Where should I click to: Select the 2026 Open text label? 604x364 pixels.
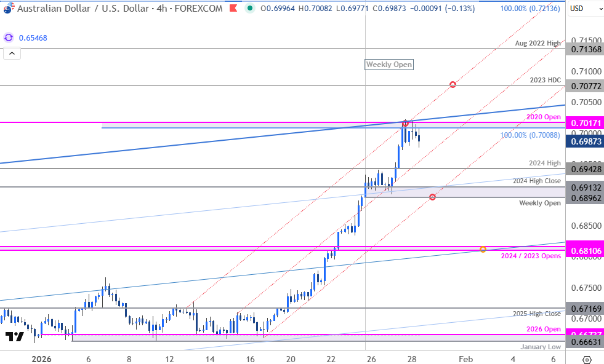(x=544, y=329)
